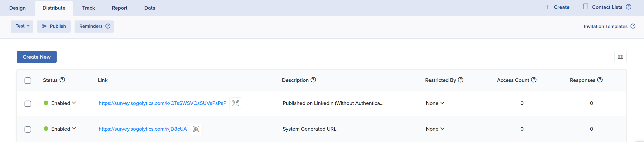This screenshot has width=644, height=142.
Task: Open the Report tab
Action: [x=120, y=8]
